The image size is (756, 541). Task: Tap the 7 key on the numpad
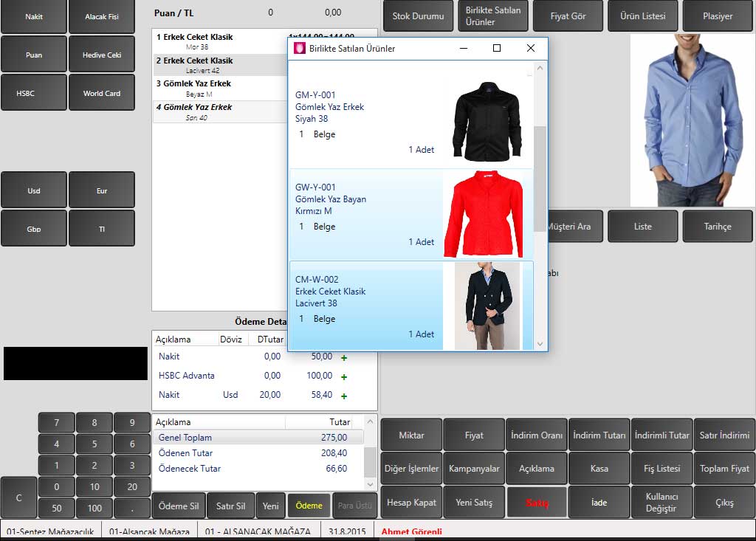pos(56,422)
